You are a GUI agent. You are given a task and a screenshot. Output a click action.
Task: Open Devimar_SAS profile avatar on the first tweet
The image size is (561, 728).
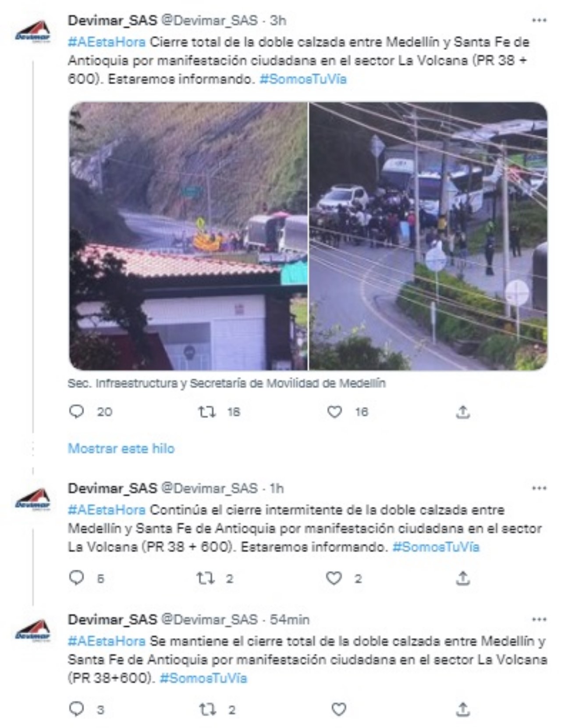(33, 33)
